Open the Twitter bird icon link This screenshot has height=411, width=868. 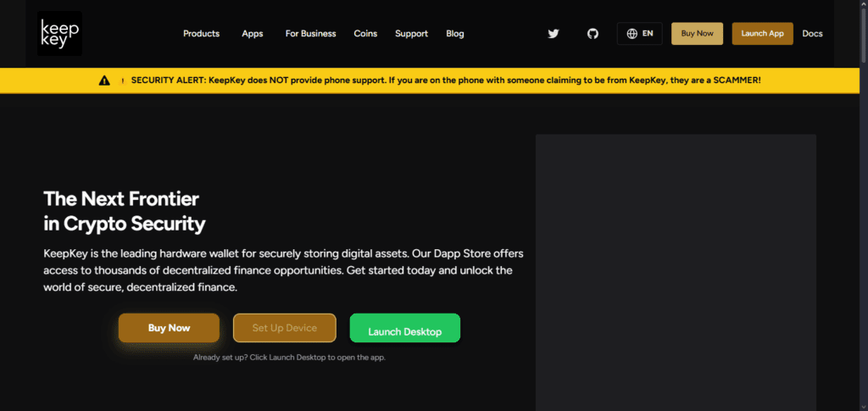tap(554, 34)
